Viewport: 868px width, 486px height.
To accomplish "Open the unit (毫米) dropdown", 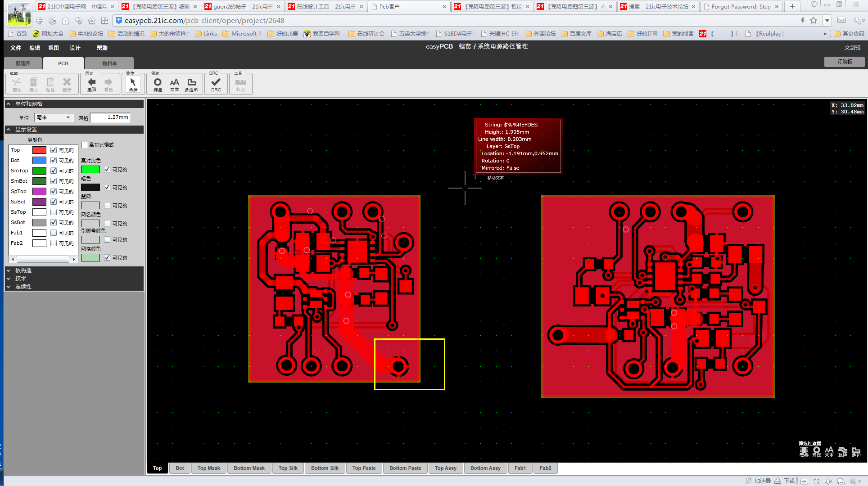I will (54, 117).
